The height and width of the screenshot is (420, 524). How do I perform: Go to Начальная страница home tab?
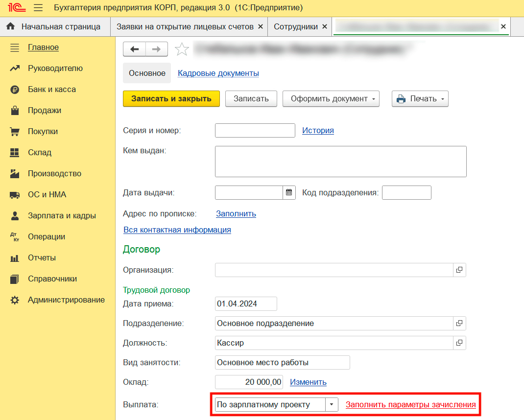pos(55,26)
